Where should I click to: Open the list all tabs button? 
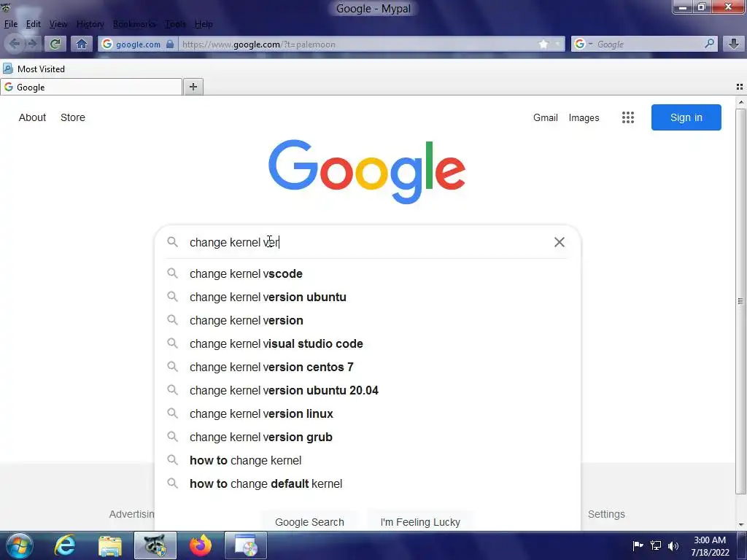click(740, 87)
